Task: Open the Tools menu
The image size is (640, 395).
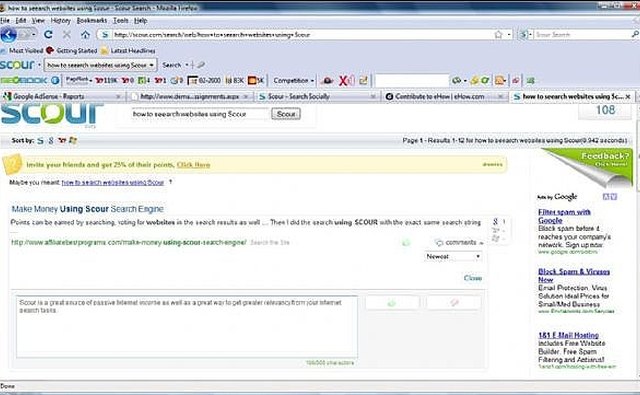Action: [x=120, y=20]
